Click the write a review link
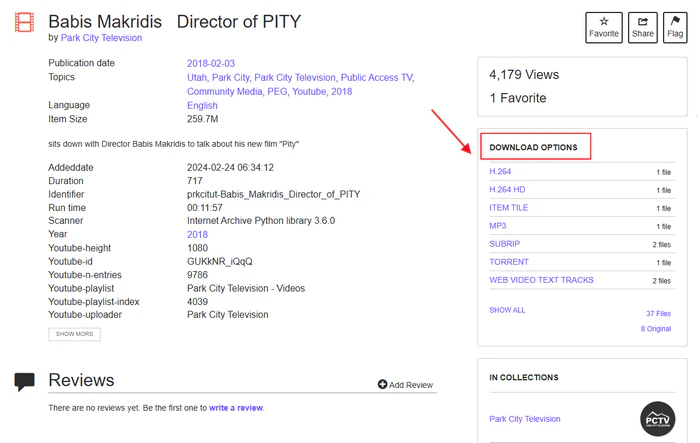This screenshot has height=443, width=700. 235,408
